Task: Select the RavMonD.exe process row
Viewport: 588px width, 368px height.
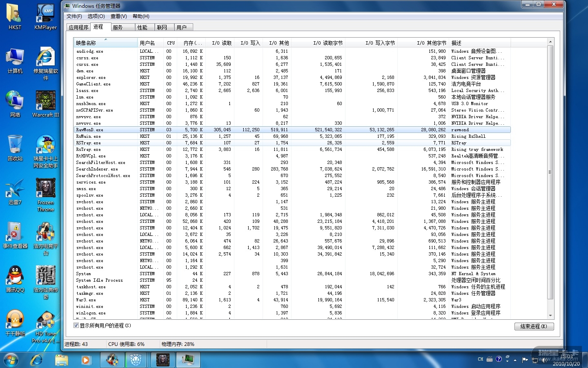Action: (x=292, y=130)
